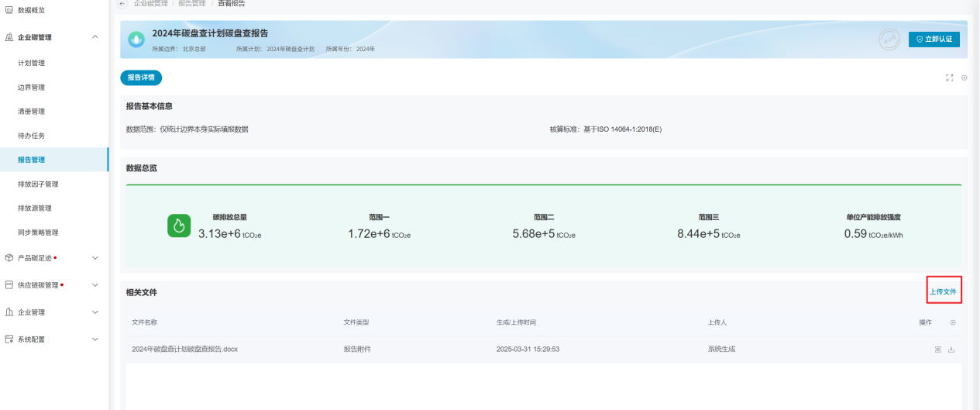
Task: Click the green carbon emission flame icon
Action: click(x=179, y=226)
